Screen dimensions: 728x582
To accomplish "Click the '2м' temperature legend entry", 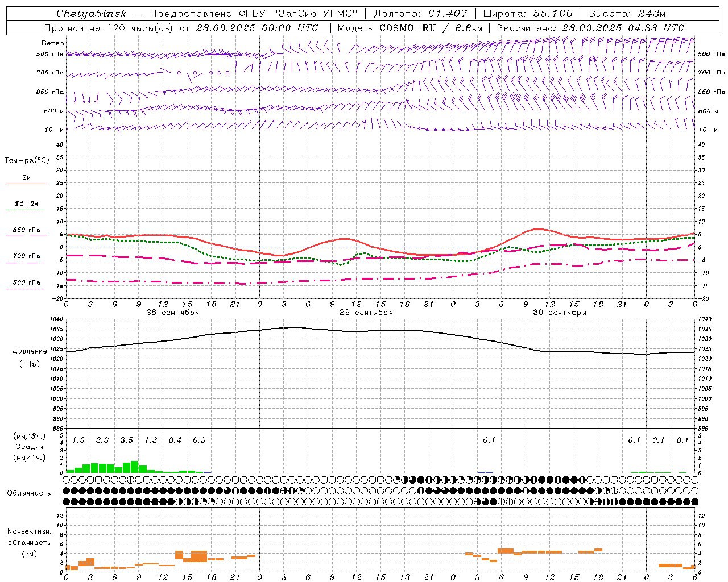I will [27, 178].
